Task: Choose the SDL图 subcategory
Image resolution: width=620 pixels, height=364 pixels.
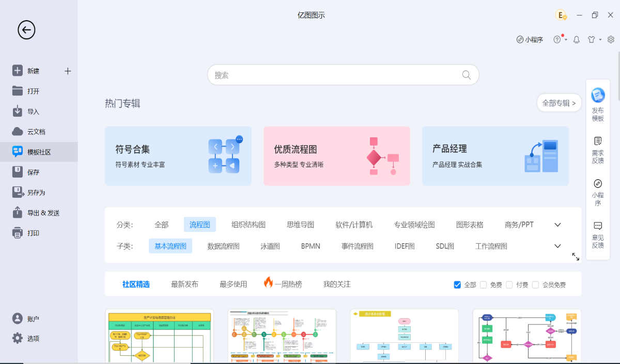Action: [445, 246]
